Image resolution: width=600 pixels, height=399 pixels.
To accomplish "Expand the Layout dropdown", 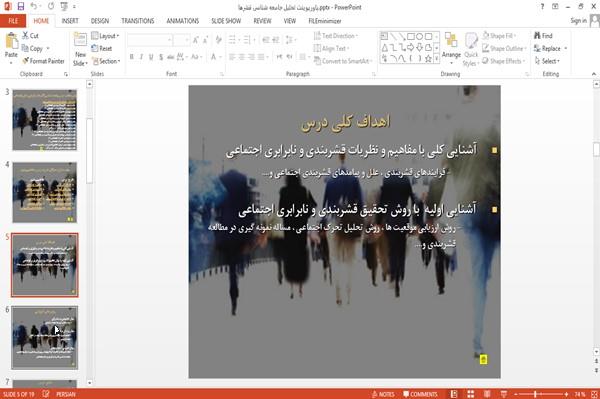I will [105, 36].
